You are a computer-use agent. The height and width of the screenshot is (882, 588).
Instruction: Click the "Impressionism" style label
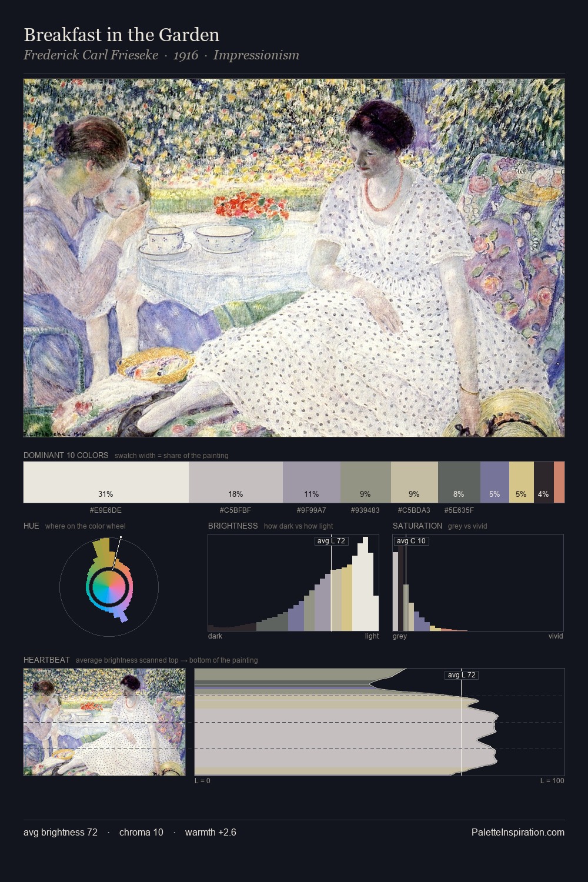pyautogui.click(x=256, y=55)
